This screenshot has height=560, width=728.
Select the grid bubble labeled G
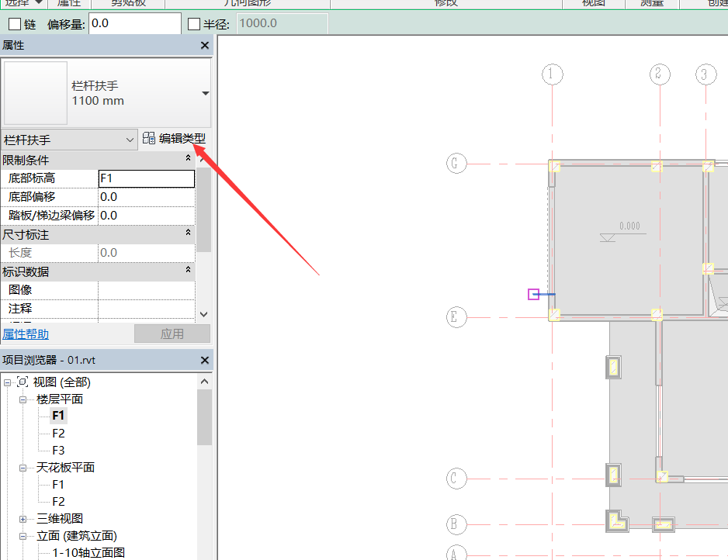[456, 164]
